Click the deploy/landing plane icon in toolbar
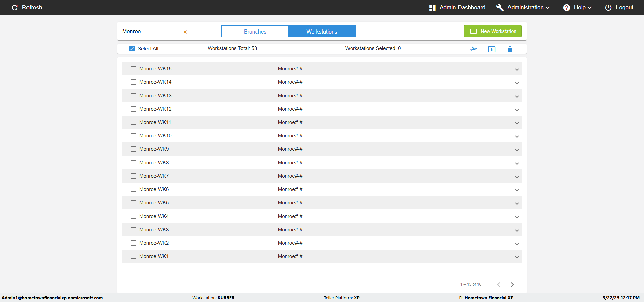Image resolution: width=644 pixels, height=302 pixels. tap(474, 49)
